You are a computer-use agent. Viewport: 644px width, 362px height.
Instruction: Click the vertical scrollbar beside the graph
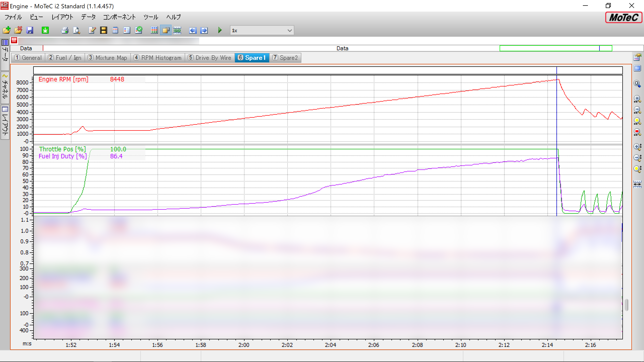click(626, 305)
